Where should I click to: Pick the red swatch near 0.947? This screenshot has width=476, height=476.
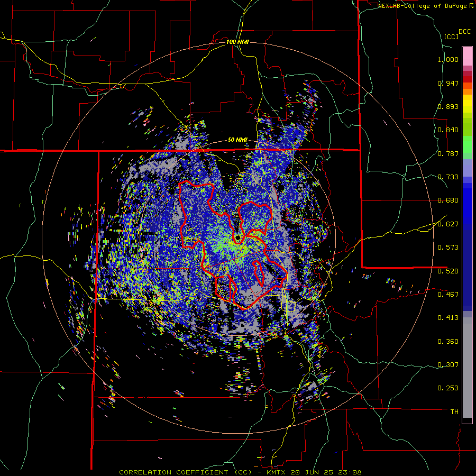(x=467, y=79)
